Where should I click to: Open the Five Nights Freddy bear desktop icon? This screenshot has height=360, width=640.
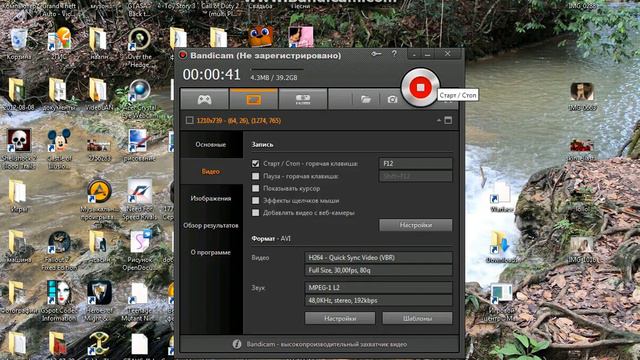tap(260, 37)
